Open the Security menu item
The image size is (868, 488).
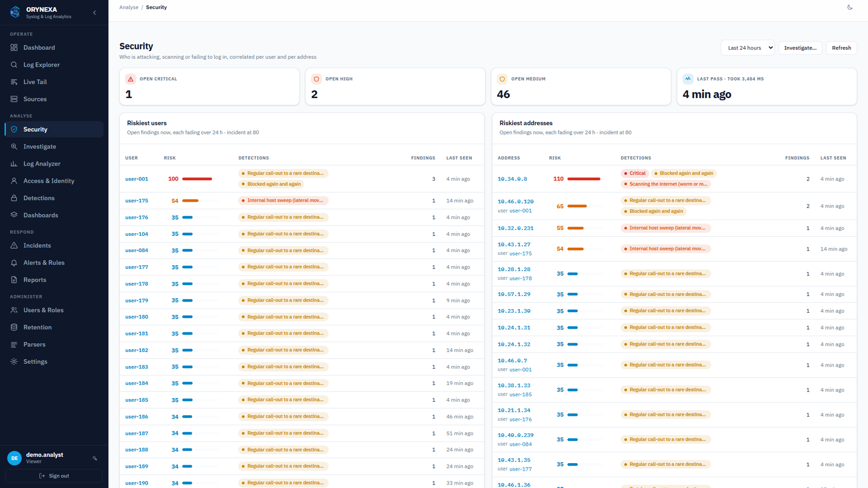pyautogui.click(x=54, y=130)
